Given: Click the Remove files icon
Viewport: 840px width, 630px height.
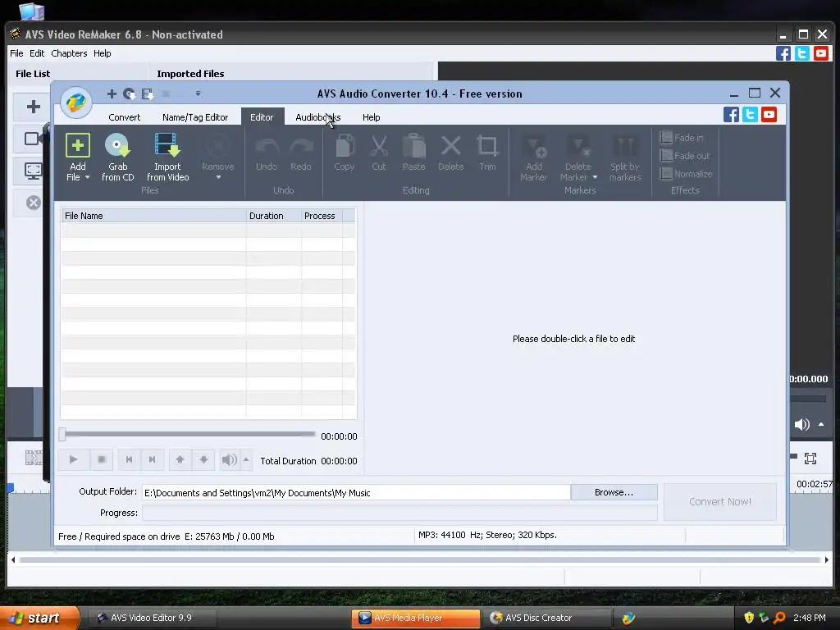Looking at the screenshot, I should click(x=217, y=146).
